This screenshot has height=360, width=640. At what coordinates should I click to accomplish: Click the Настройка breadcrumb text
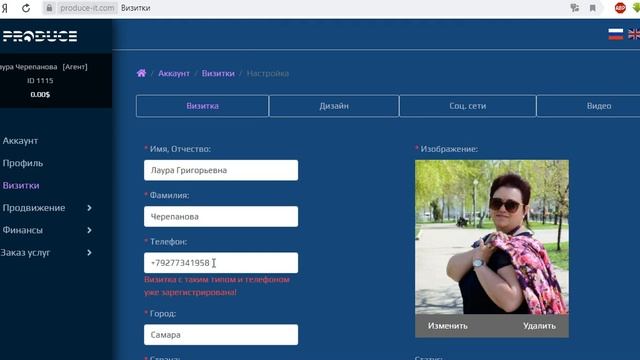pos(268,73)
